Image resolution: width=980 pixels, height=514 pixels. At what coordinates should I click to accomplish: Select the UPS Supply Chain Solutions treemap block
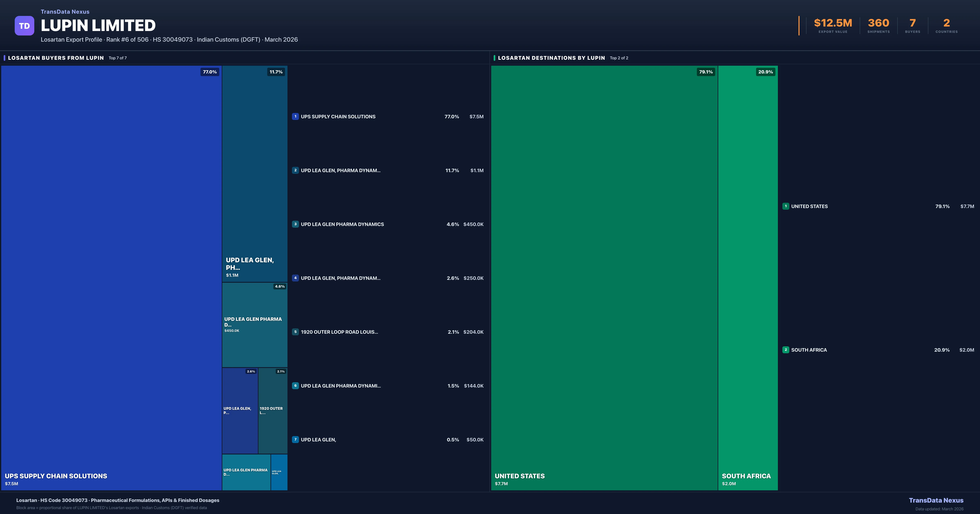[111, 278]
